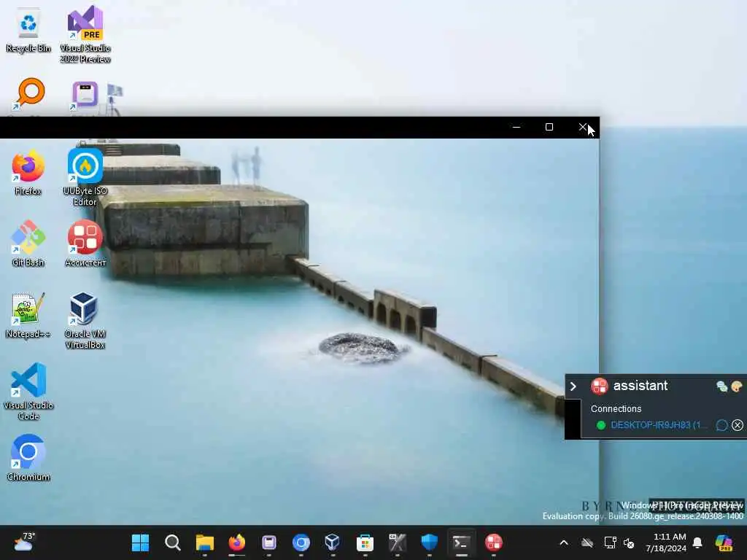Viewport: 747px width, 560px height.
Task: Maximize the remote desktop window
Action: [x=549, y=127]
